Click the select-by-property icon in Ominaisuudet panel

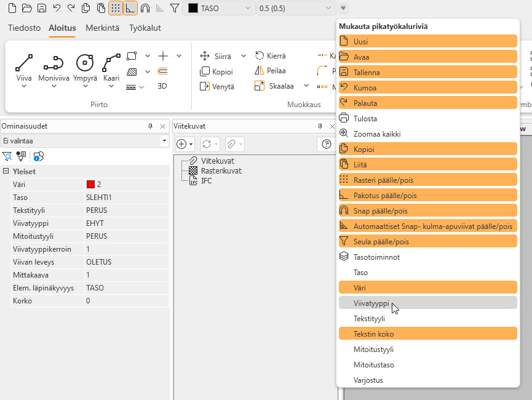(x=22, y=156)
